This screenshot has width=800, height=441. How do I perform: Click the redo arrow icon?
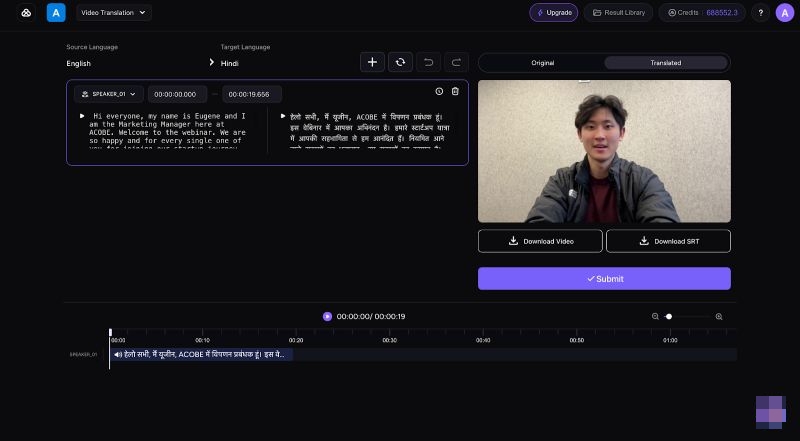[x=456, y=62]
